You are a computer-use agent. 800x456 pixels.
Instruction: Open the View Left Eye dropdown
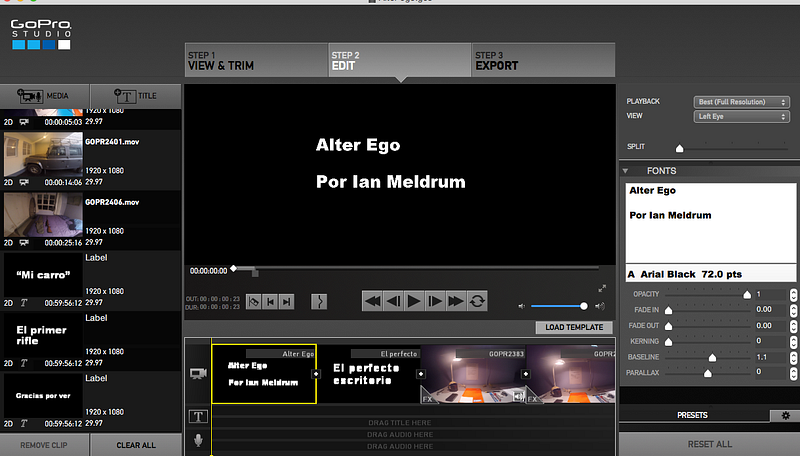coord(741,116)
